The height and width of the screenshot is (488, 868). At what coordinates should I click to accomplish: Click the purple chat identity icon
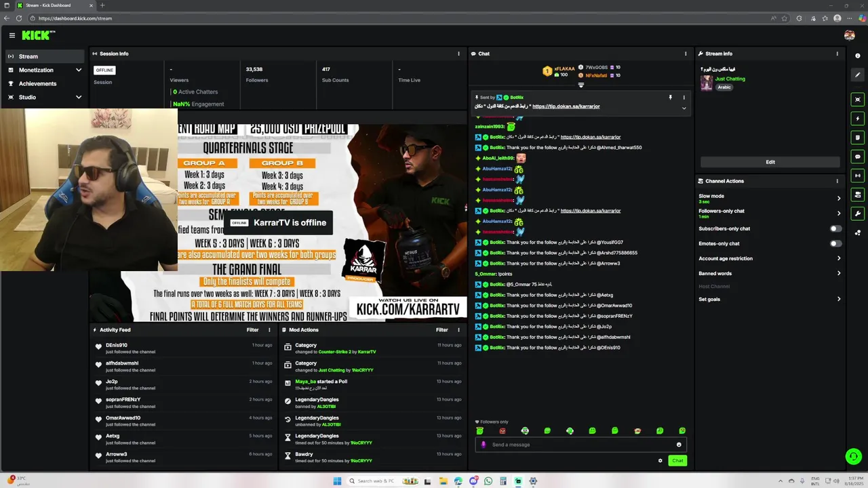[x=484, y=445]
